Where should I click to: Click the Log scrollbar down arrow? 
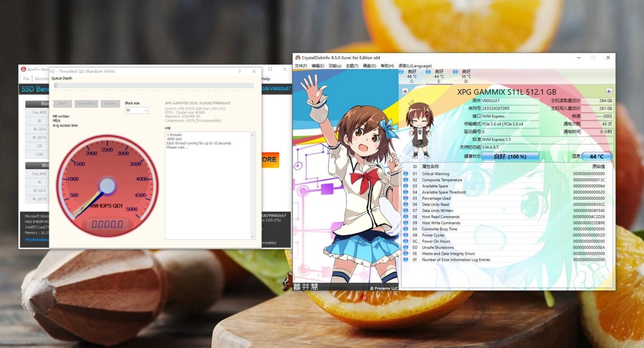[252, 237]
